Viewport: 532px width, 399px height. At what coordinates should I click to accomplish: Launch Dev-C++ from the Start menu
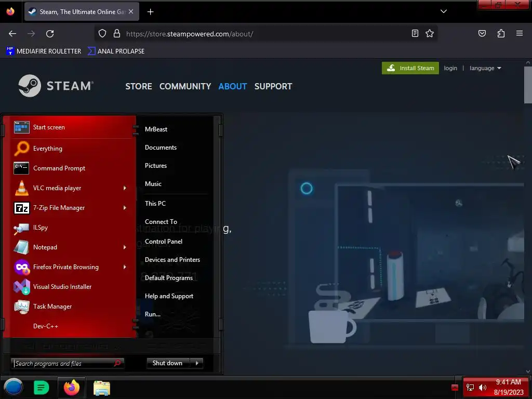[46, 326]
